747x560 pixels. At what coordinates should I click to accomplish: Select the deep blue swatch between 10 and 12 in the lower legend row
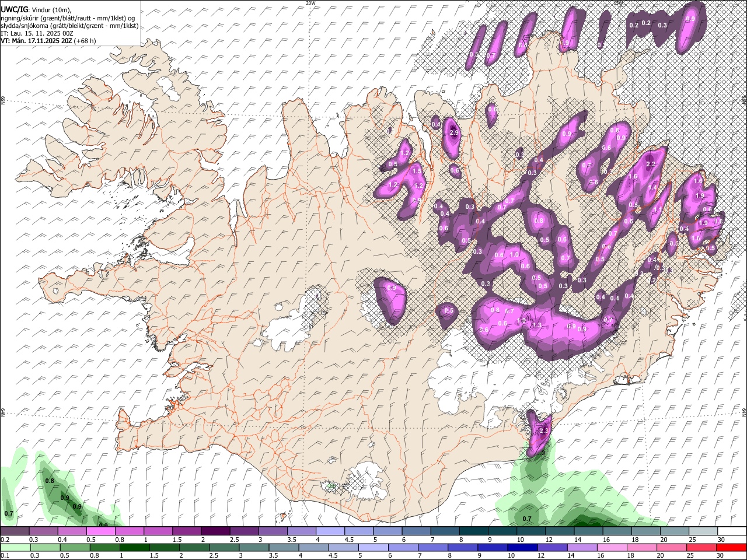coord(522,548)
